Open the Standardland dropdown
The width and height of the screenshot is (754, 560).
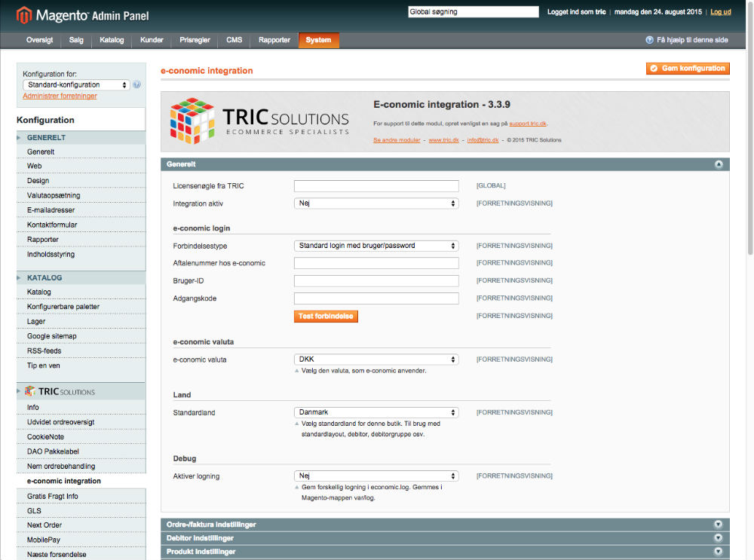click(376, 412)
